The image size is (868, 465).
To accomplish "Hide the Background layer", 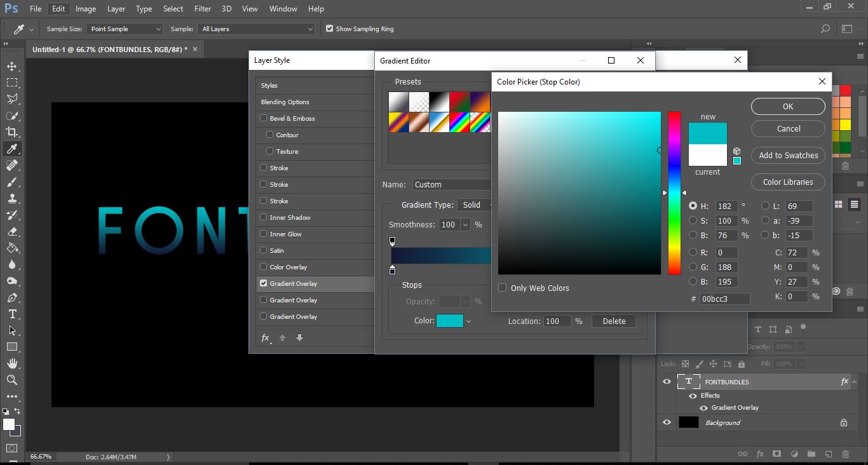I will (x=667, y=422).
